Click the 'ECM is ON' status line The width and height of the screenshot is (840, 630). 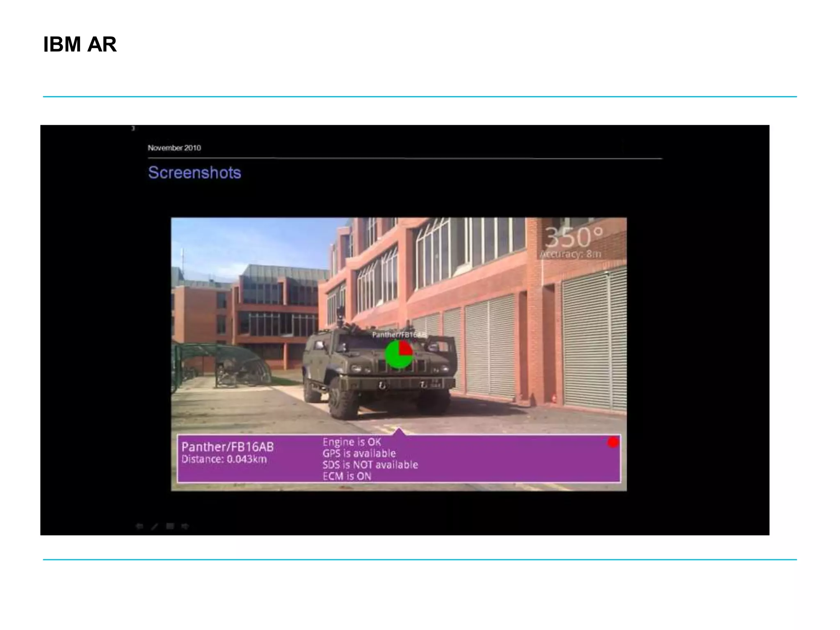[347, 476]
